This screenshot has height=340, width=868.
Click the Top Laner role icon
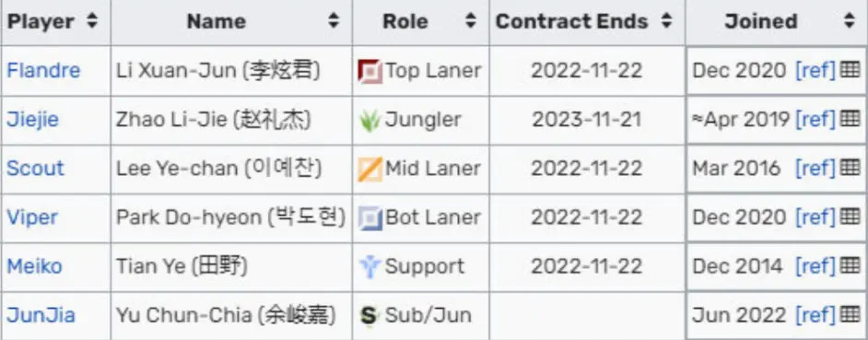tap(369, 71)
